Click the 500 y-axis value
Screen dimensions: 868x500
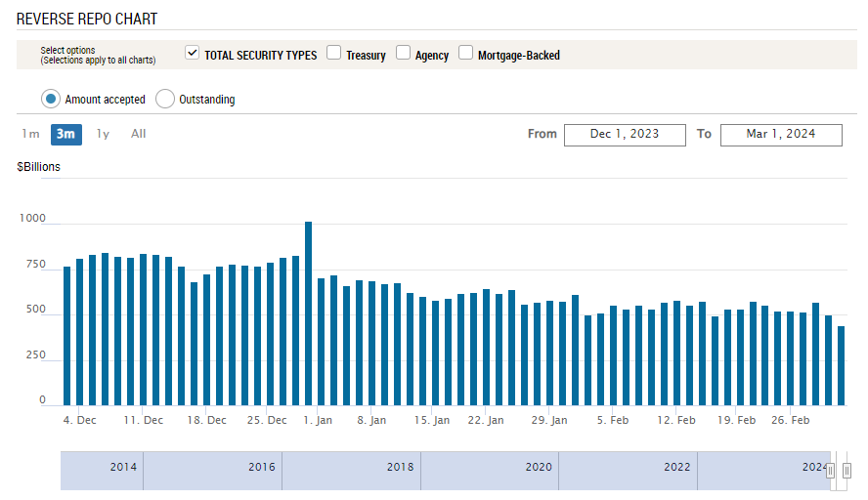point(36,310)
